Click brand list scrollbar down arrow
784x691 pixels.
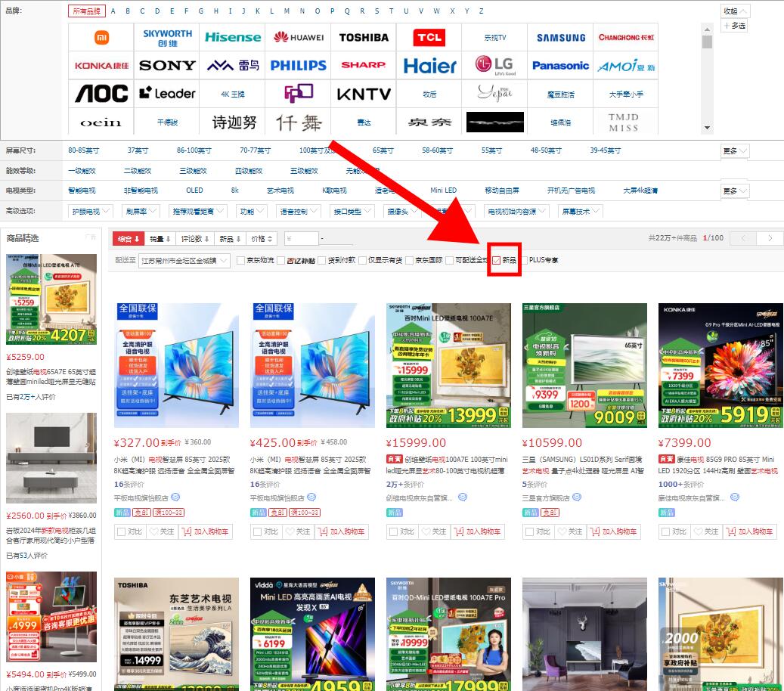[x=707, y=128]
